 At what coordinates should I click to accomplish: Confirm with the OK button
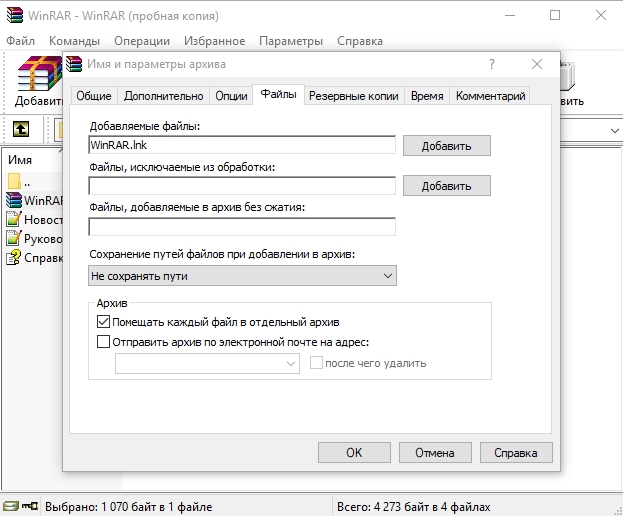pos(354,452)
